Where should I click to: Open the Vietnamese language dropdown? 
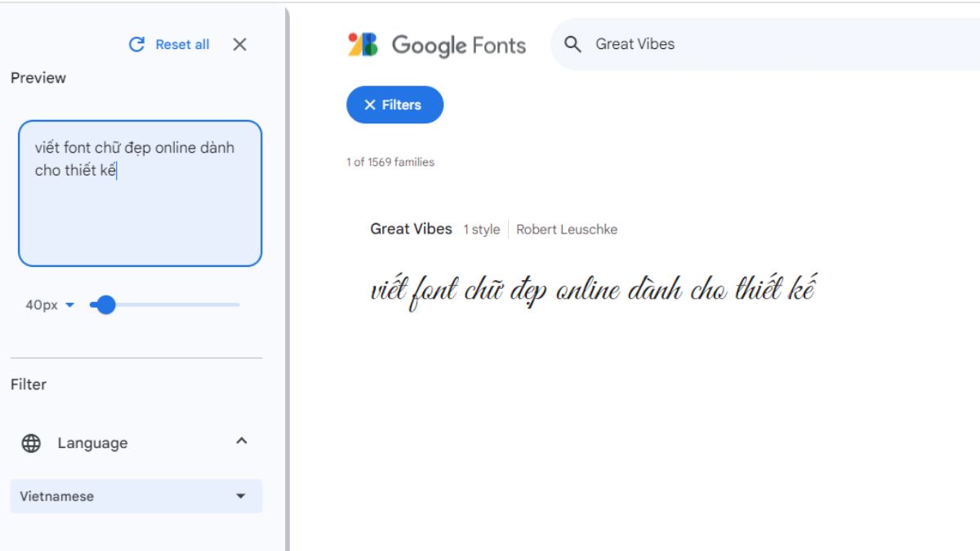(x=240, y=495)
